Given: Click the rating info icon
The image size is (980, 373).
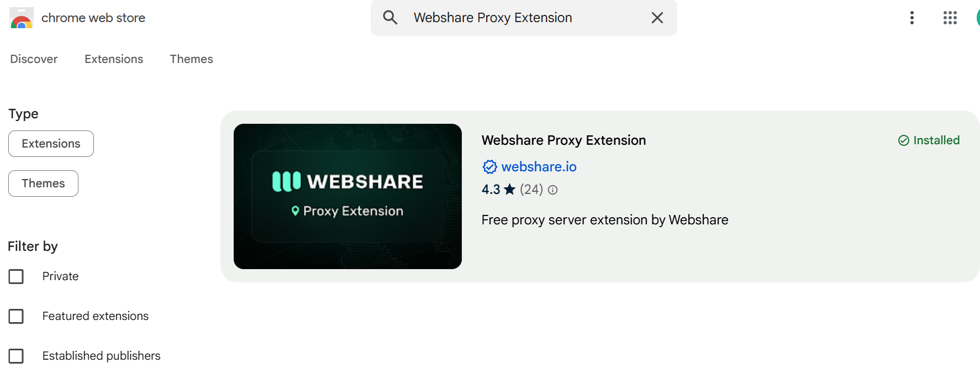Looking at the screenshot, I should [x=552, y=190].
